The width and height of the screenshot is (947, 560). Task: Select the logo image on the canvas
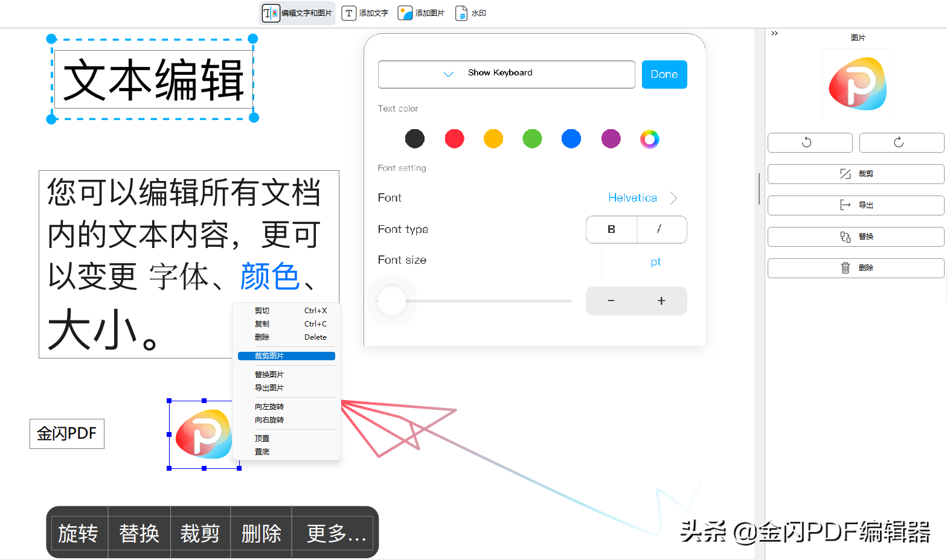pos(204,434)
